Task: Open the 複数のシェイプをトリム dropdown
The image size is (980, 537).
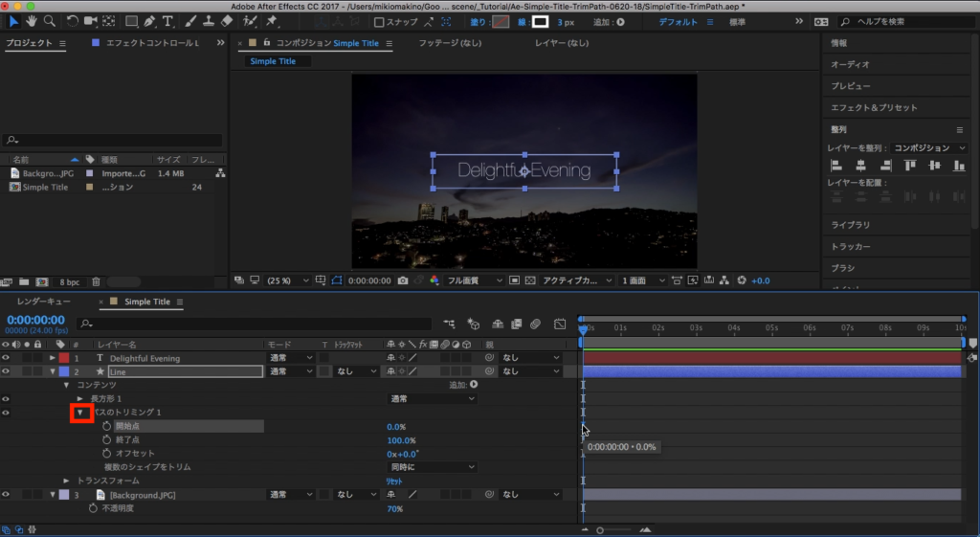Action: point(431,467)
